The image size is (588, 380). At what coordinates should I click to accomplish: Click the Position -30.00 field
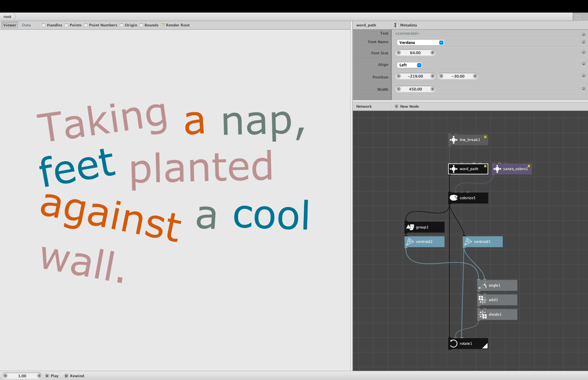click(x=458, y=76)
